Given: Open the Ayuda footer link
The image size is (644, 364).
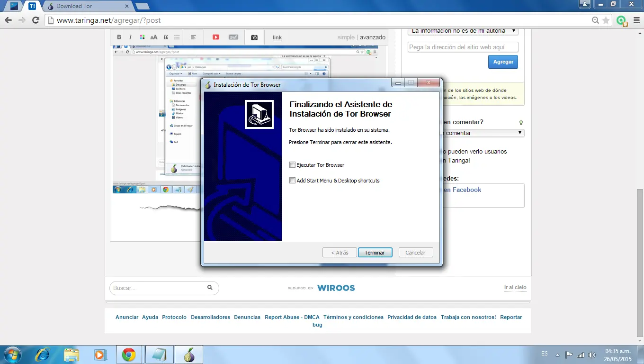Looking at the screenshot, I should click(150, 317).
